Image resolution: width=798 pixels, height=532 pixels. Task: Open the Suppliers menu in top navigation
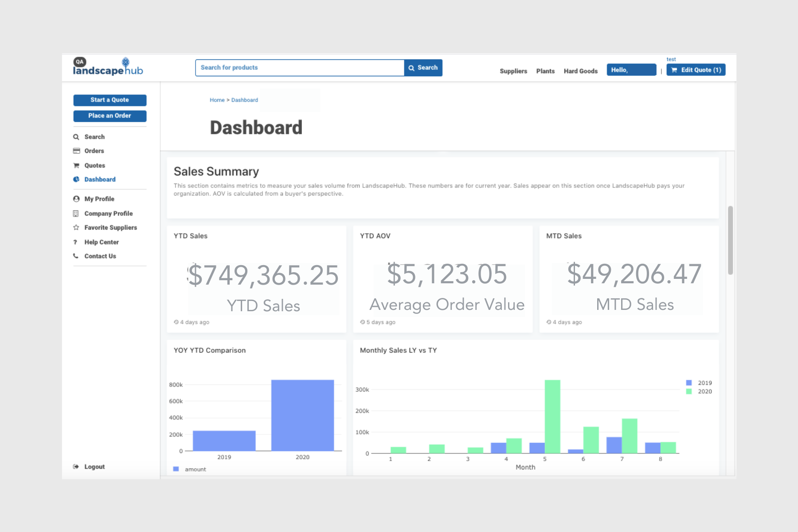coord(513,71)
